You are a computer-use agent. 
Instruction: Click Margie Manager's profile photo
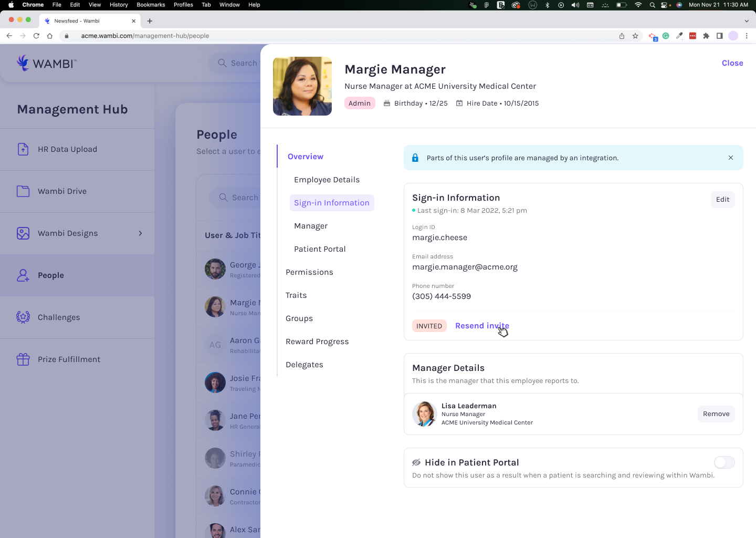point(302,86)
